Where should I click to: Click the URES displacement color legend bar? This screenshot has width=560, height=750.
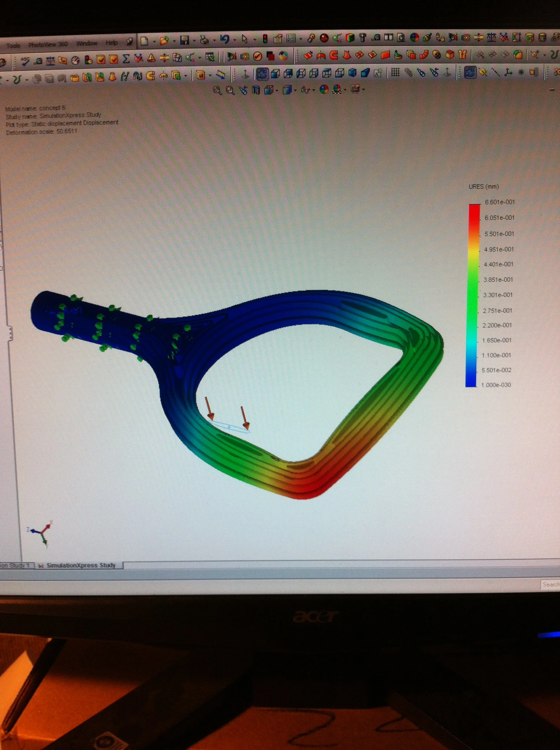(473, 295)
